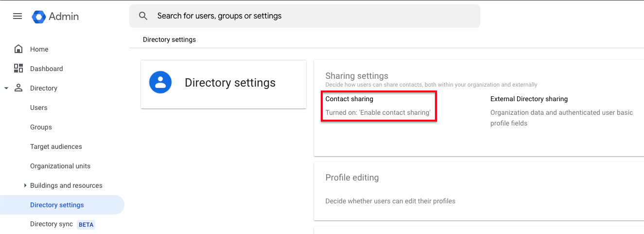The width and height of the screenshot is (644, 234).
Task: Open the Profile editing section
Action: click(x=352, y=178)
